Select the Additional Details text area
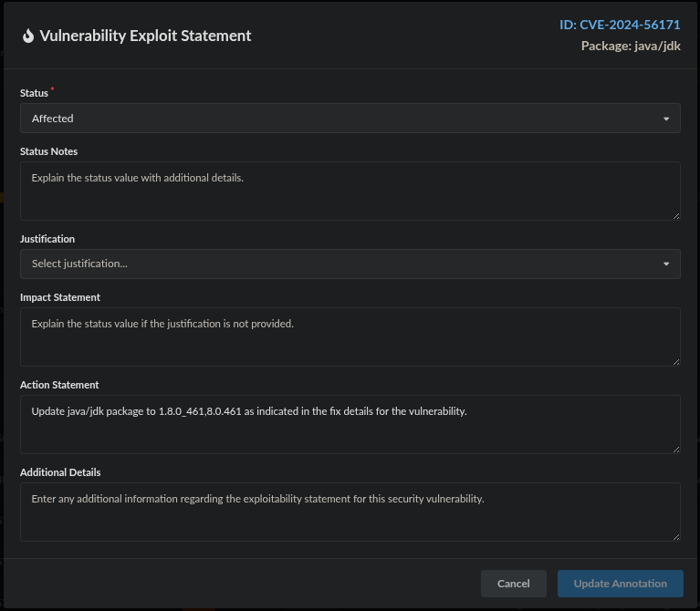 coord(350,511)
